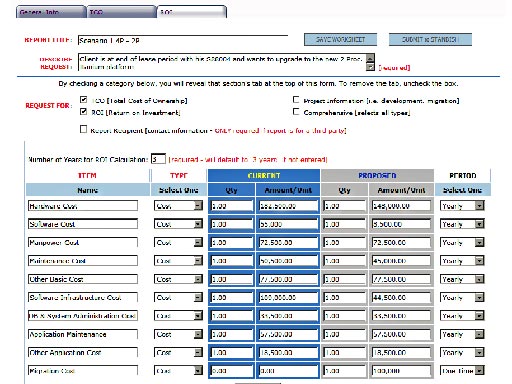
Task: Edit current amount 18,500.00 for Other Application Cost
Action: [288, 353]
